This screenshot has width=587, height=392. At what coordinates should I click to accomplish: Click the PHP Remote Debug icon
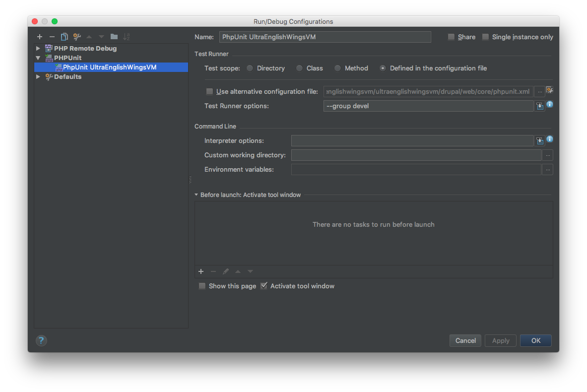[49, 48]
